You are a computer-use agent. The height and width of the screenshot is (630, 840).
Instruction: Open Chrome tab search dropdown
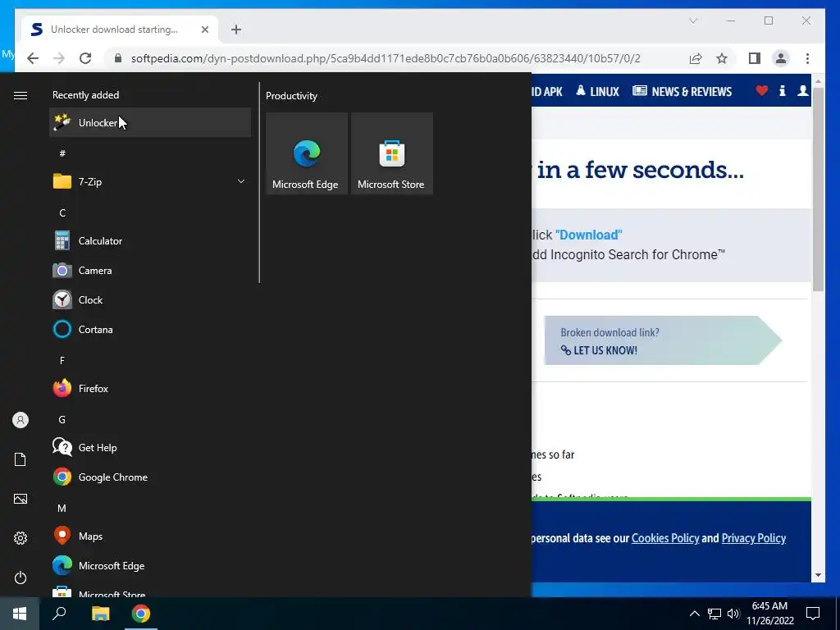click(692, 21)
